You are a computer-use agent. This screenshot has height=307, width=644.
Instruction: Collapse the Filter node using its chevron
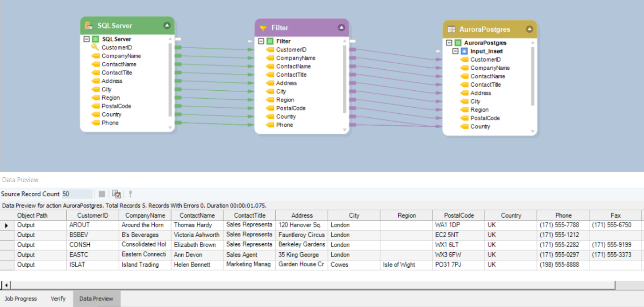(x=342, y=28)
